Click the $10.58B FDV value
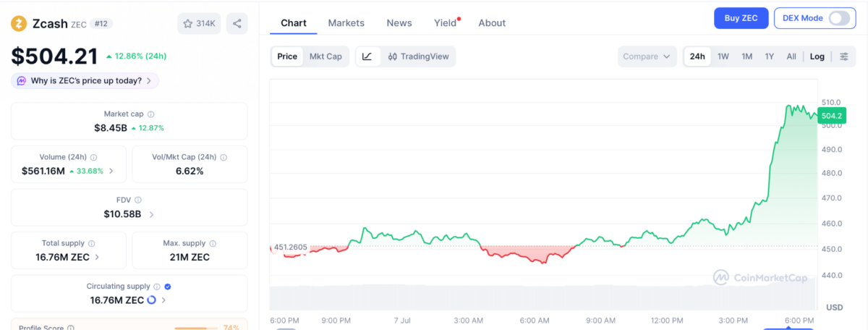This screenshot has height=330, width=868. pyautogui.click(x=122, y=214)
